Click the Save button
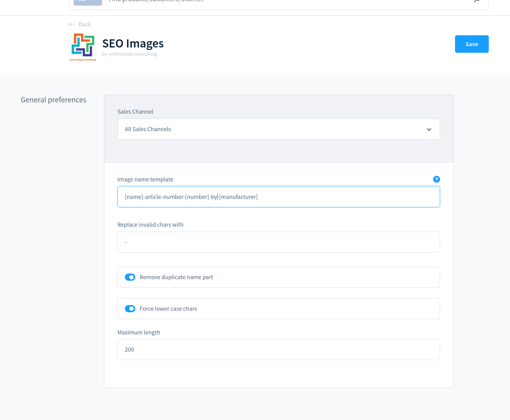The height and width of the screenshot is (420, 510). (472, 44)
